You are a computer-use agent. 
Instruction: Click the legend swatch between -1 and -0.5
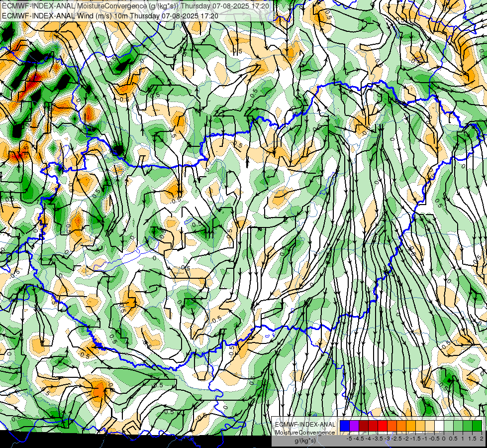430,426
